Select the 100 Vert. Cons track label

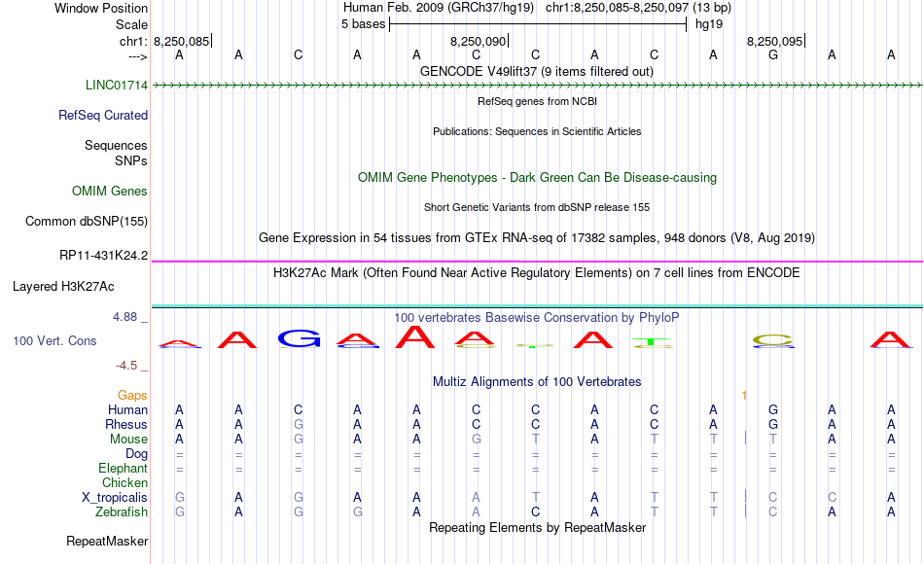coord(54,340)
